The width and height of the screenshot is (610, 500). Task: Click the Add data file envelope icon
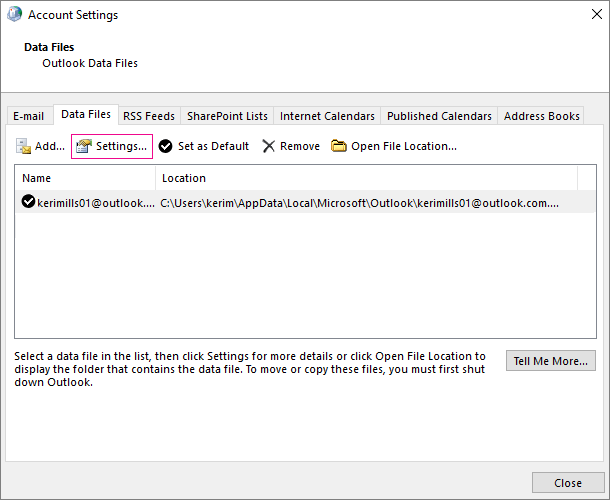point(23,146)
